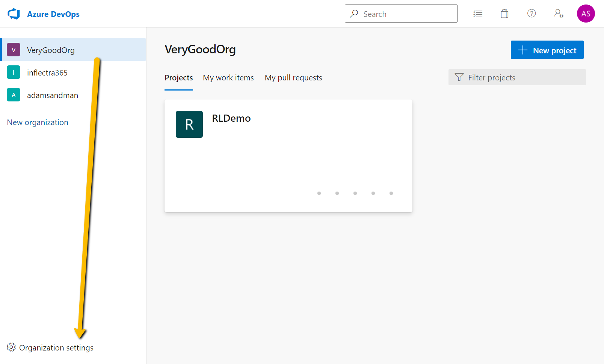
Task: Open the User settings icon
Action: click(559, 14)
